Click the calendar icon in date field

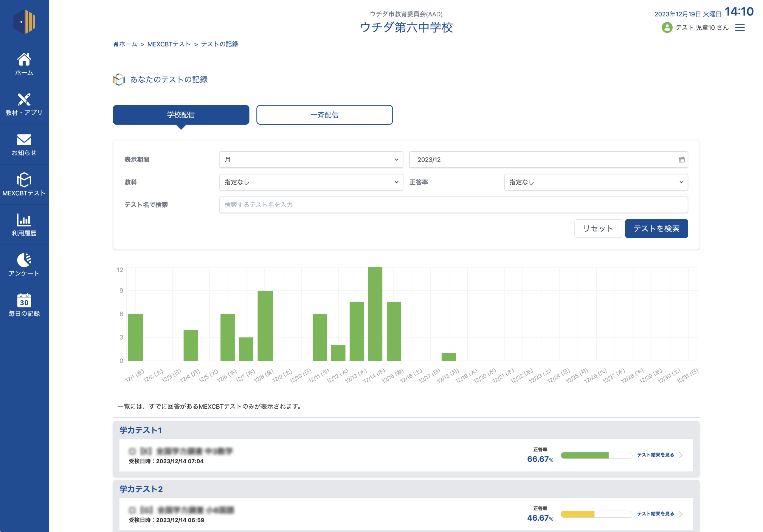pos(682,160)
